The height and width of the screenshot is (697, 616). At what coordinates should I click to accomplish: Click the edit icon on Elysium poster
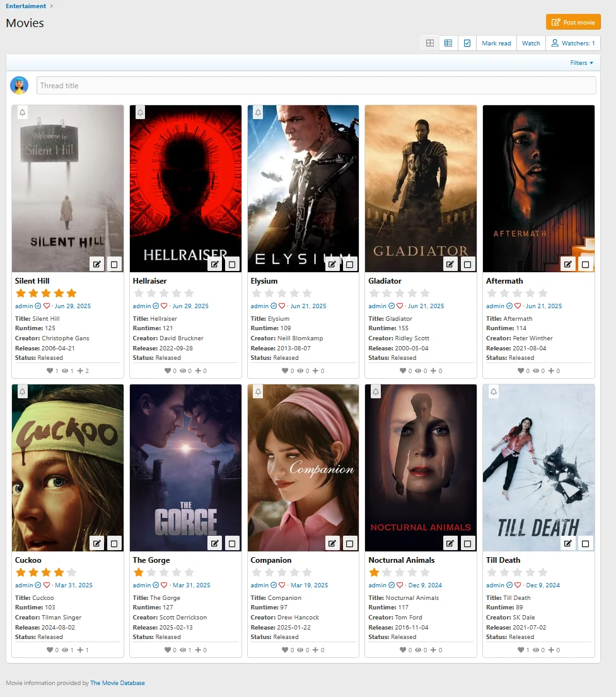(x=332, y=264)
